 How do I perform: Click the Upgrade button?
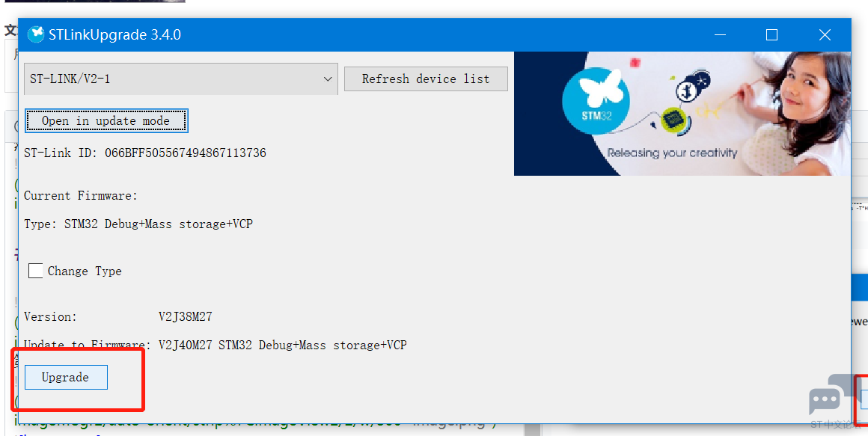click(x=66, y=378)
